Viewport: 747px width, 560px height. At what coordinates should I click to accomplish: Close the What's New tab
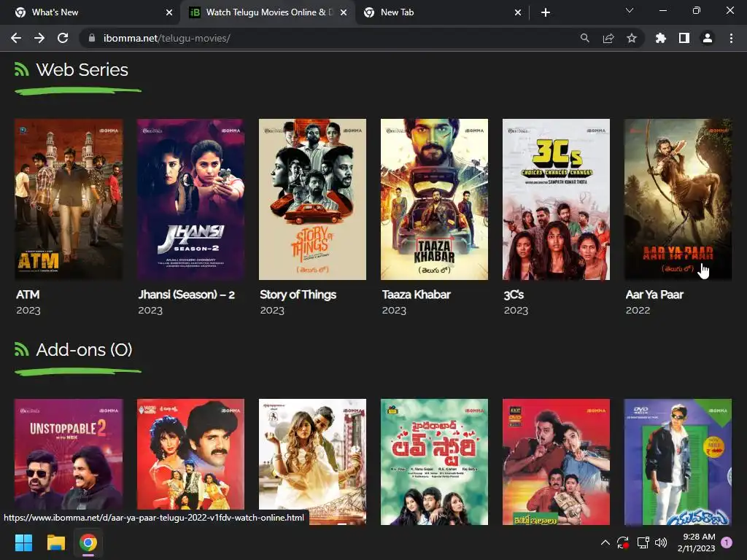click(169, 12)
